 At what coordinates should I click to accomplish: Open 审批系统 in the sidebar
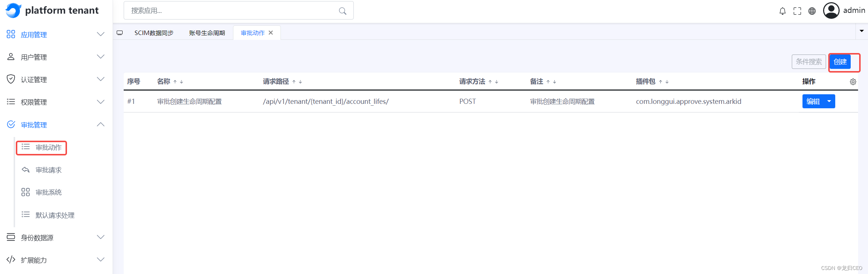[x=49, y=192]
